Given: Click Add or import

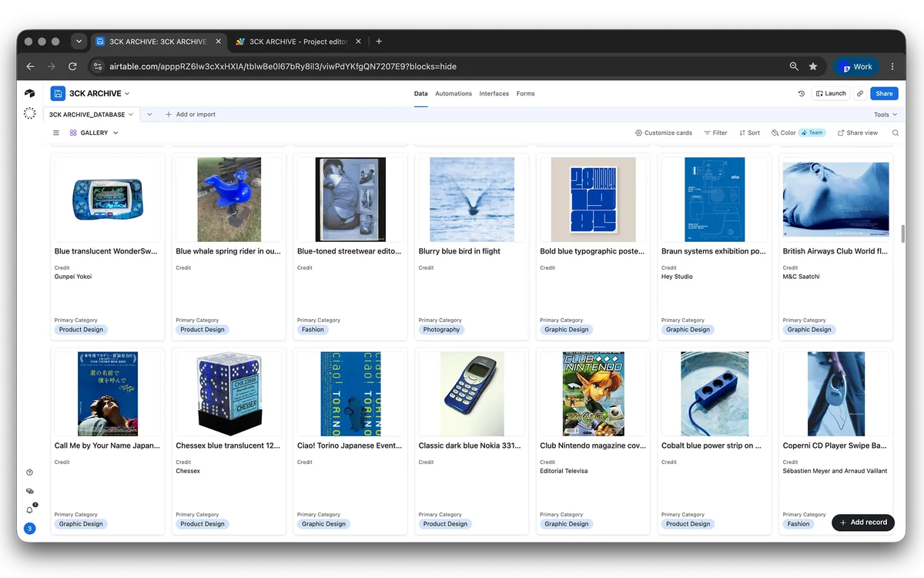Looking at the screenshot, I should (x=190, y=114).
